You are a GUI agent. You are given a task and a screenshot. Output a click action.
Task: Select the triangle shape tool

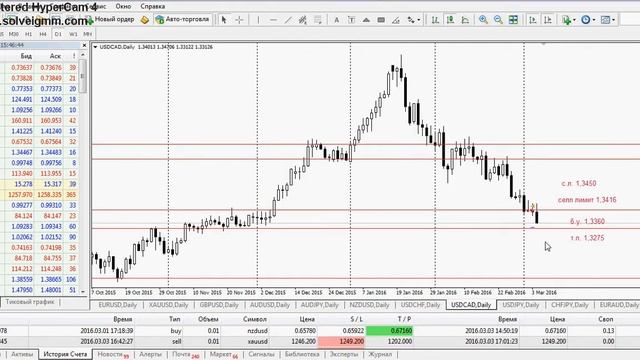[366, 20]
